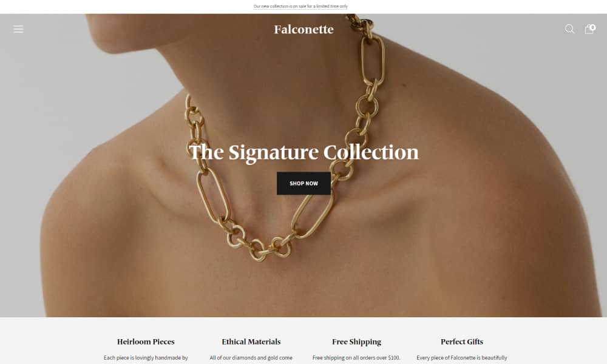607x364 pixels.
Task: Click the cart item count badge
Action: (592, 27)
